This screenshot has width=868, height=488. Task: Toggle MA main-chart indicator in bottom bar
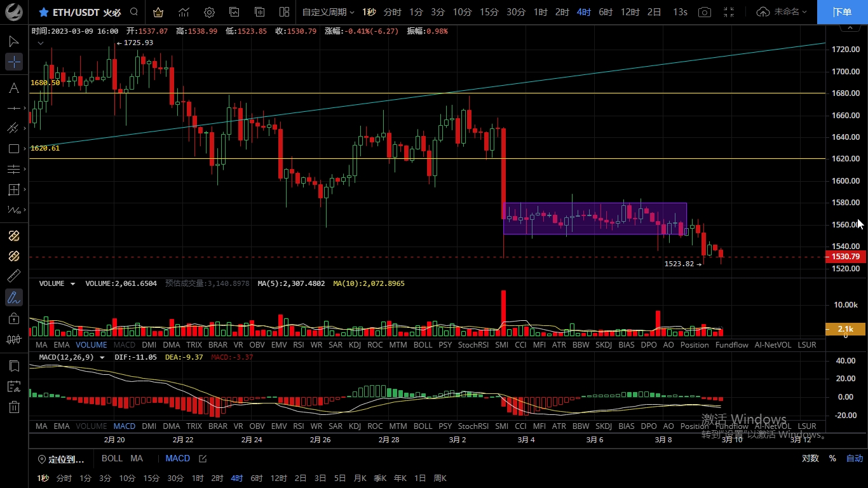pyautogui.click(x=137, y=458)
